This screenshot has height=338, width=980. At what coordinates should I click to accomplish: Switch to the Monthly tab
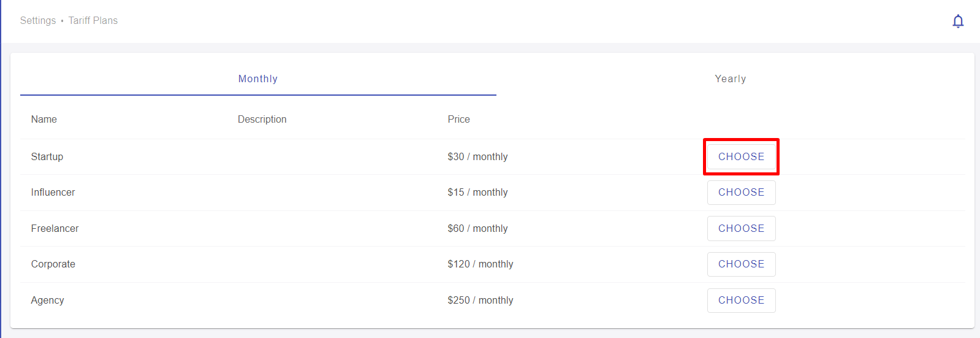(258, 79)
